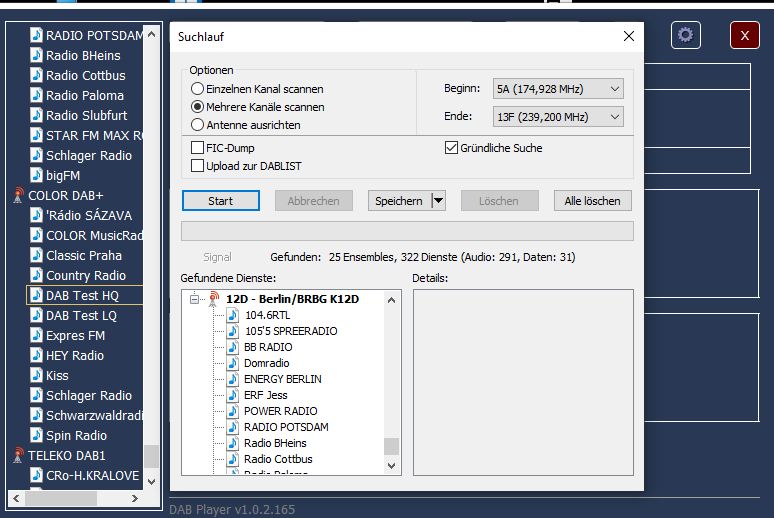Click the results list scroll-down arrow
774x518 pixels.
click(x=391, y=466)
